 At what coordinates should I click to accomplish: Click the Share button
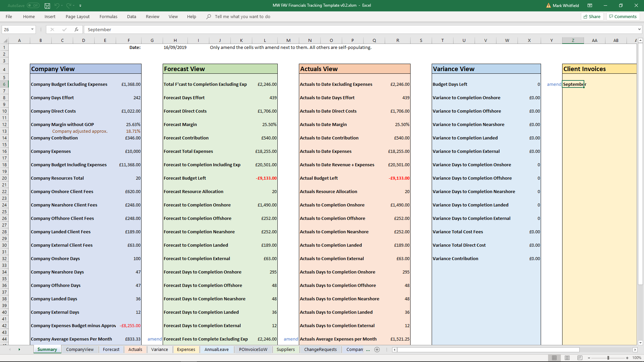(x=592, y=16)
